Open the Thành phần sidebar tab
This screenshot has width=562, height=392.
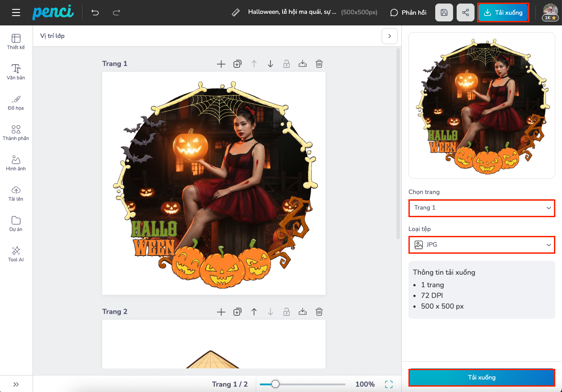click(16, 132)
